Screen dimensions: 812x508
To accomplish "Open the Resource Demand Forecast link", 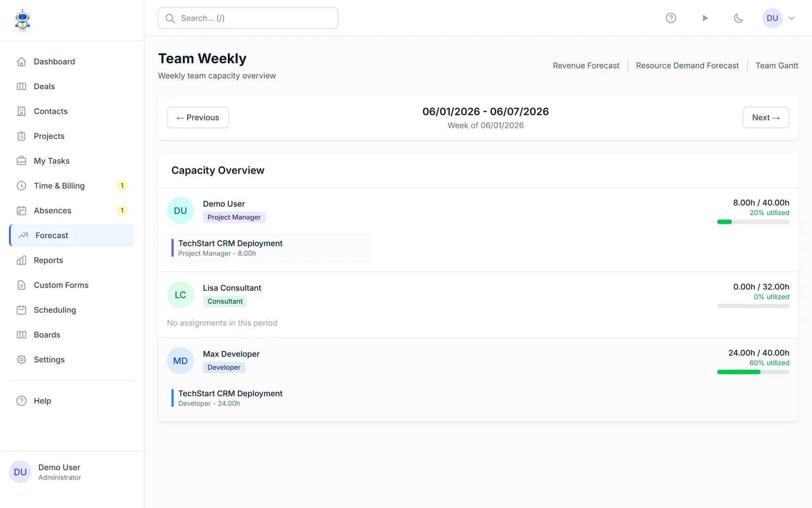I will tap(687, 66).
